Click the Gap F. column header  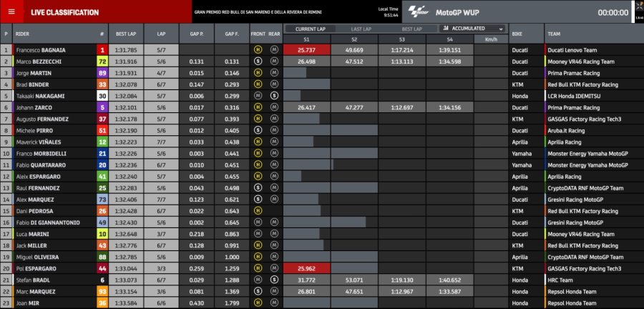click(232, 34)
